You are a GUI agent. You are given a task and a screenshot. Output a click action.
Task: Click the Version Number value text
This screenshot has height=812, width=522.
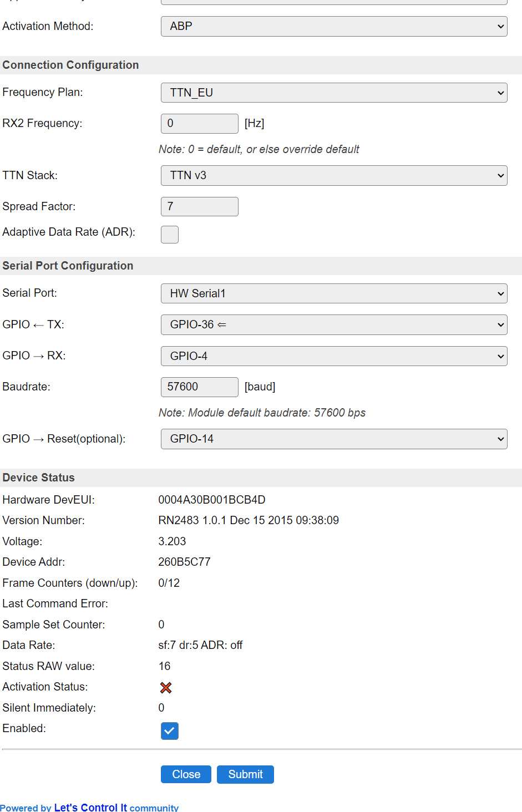click(248, 520)
